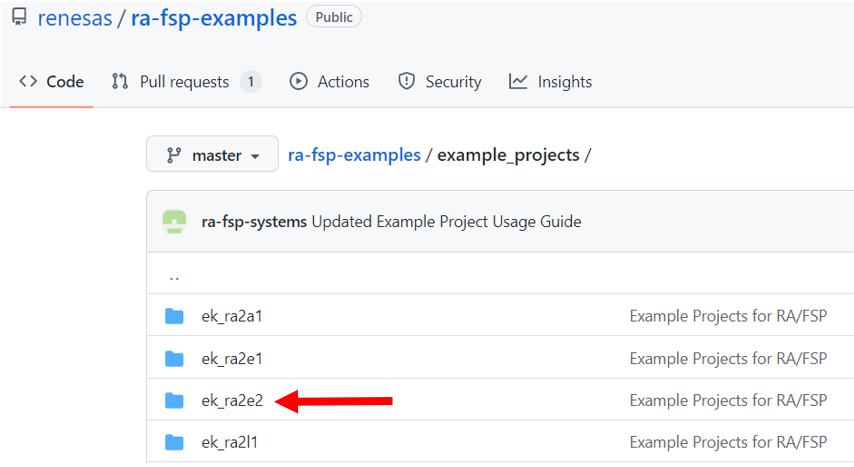
Task: Go up to parent directory via two dots
Action: (174, 277)
